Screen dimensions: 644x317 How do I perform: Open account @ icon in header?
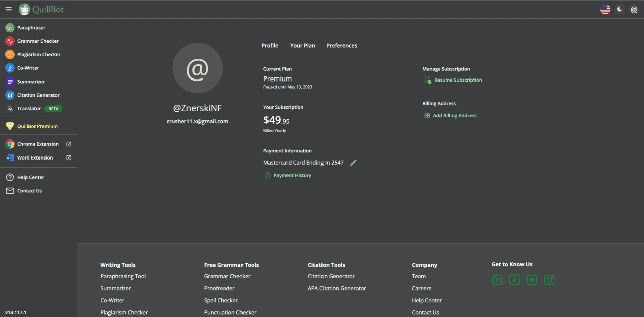(x=634, y=9)
